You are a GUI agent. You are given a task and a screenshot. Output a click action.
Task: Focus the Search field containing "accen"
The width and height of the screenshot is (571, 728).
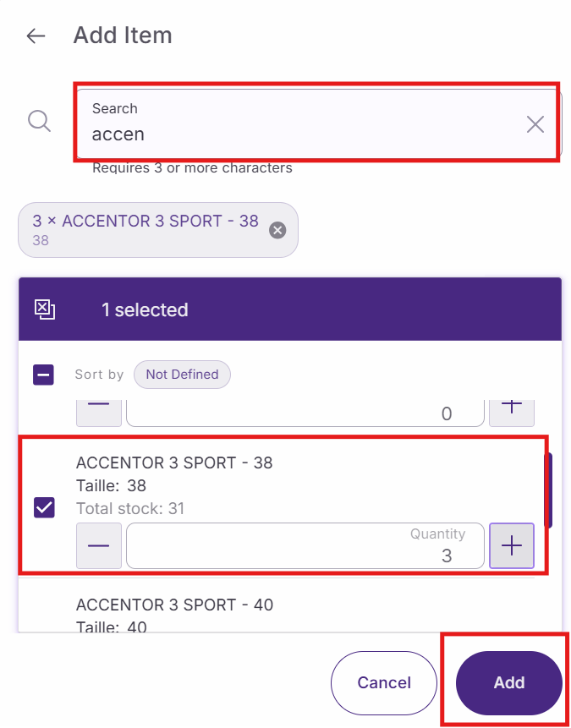click(x=305, y=134)
